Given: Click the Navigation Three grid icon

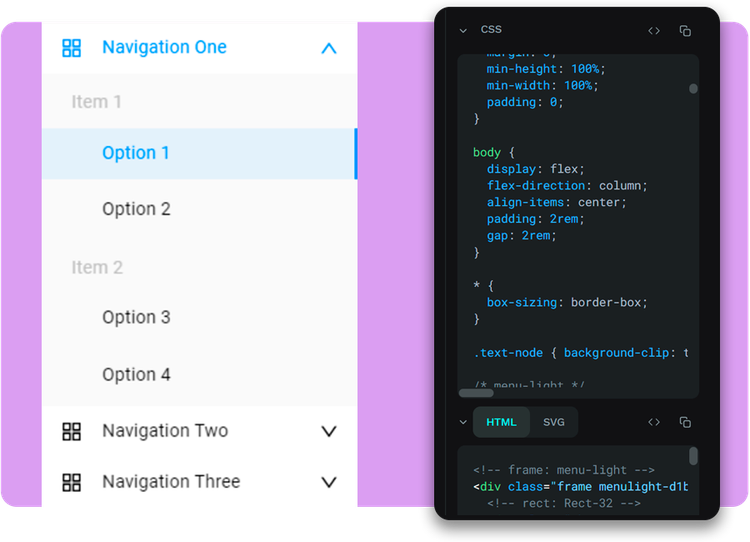Looking at the screenshot, I should [71, 482].
